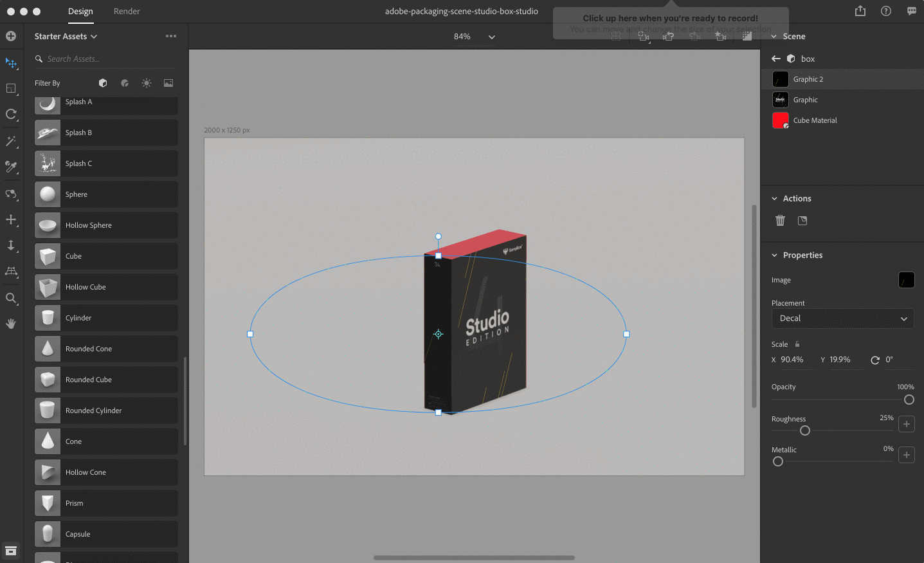This screenshot has width=924, height=563.
Task: Select the Cube Material item
Action: click(842, 120)
